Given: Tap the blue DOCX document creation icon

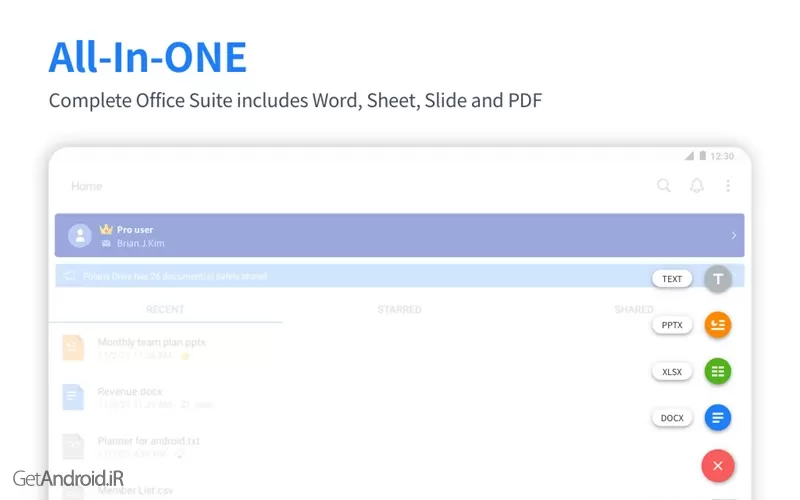Looking at the screenshot, I should (718, 418).
